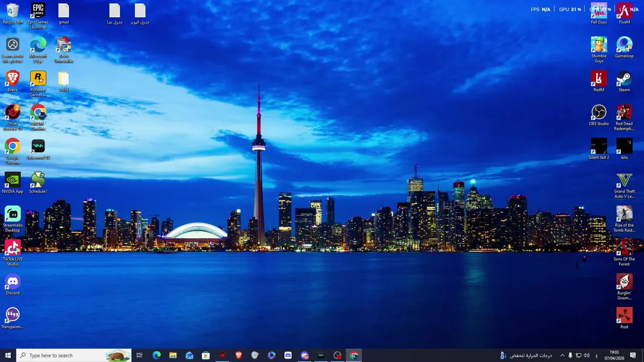
Task: Open the Outlook mail app on taskbar
Action: [x=189, y=355]
